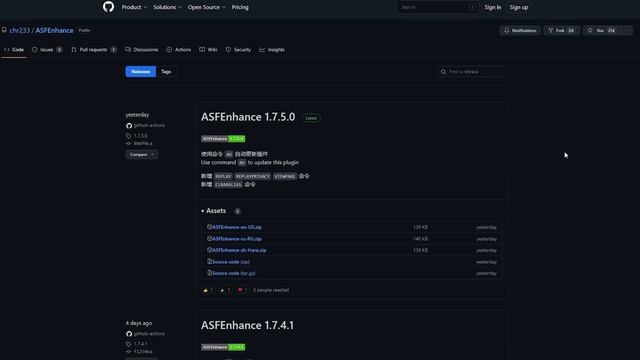640x360 pixels.
Task: Open the ASFEnhance 1.7.4.1 release title
Action: click(x=247, y=325)
